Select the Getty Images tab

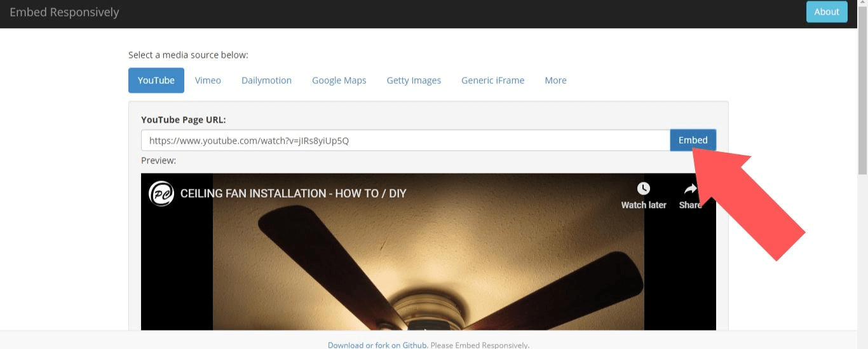(x=414, y=80)
